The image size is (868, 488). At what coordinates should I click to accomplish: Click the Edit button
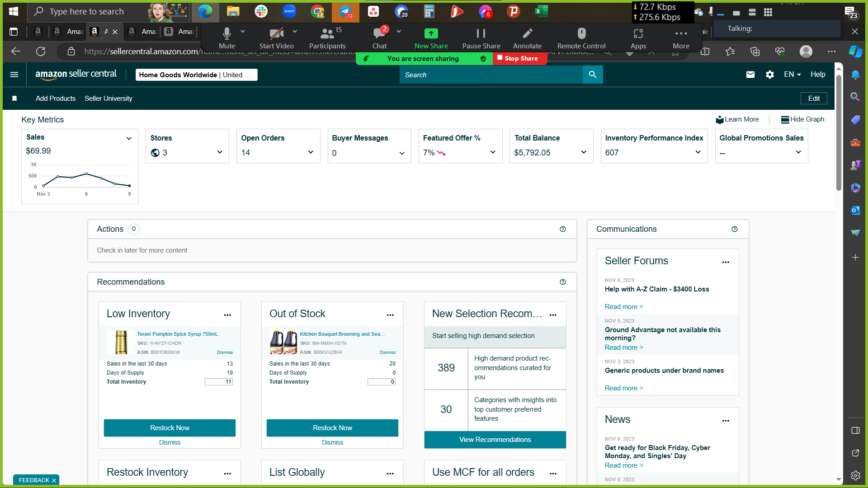(814, 99)
